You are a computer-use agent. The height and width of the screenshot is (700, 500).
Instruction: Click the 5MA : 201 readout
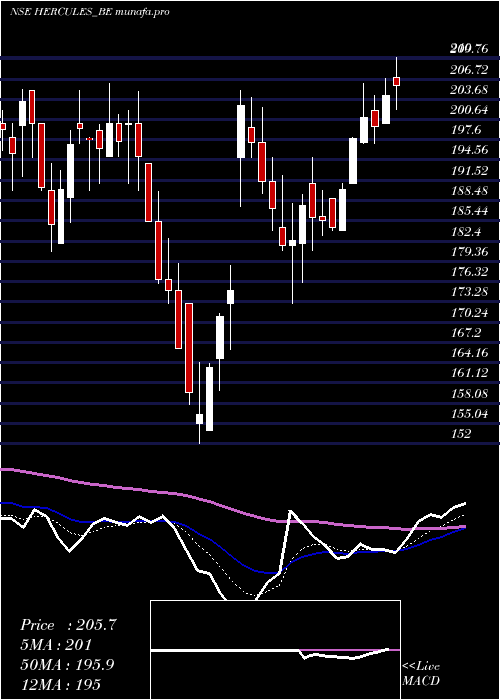point(56,645)
